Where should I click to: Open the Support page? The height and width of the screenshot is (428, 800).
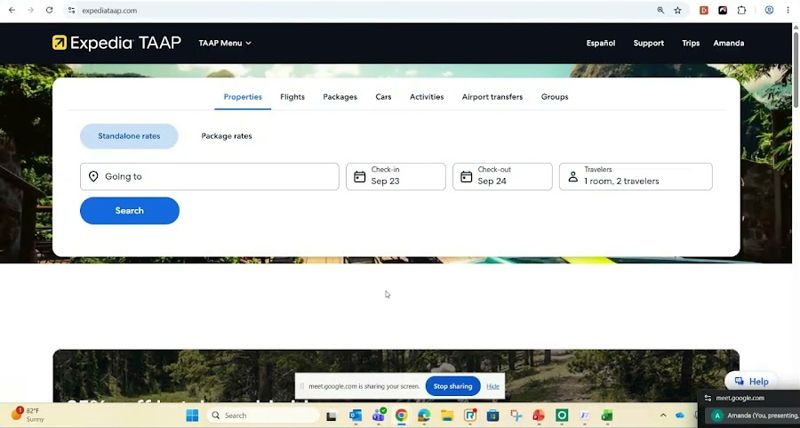pyautogui.click(x=648, y=43)
